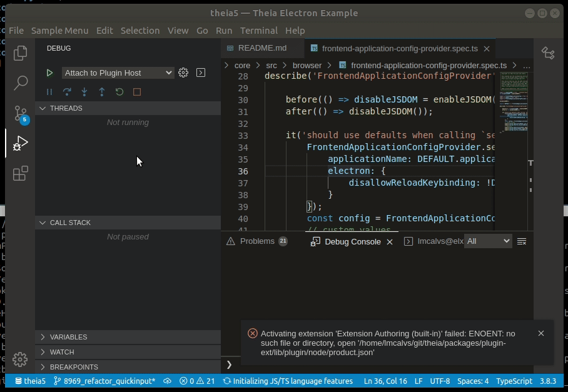Screen dimensions: 568x392
Task: Click the 8969_refactor_quickinput* branch status
Action: pos(104,381)
